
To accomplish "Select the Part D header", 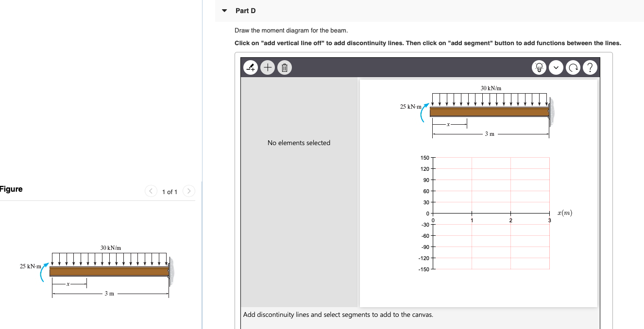I will click(x=245, y=10).
